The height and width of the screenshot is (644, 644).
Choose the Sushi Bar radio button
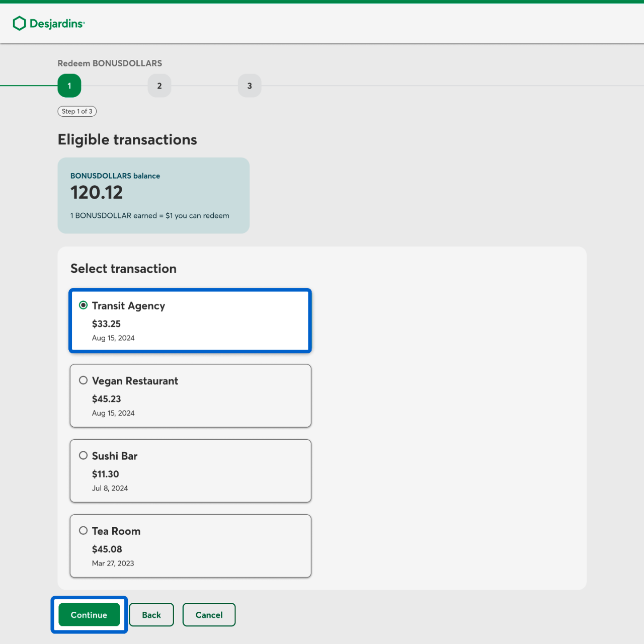tap(84, 455)
